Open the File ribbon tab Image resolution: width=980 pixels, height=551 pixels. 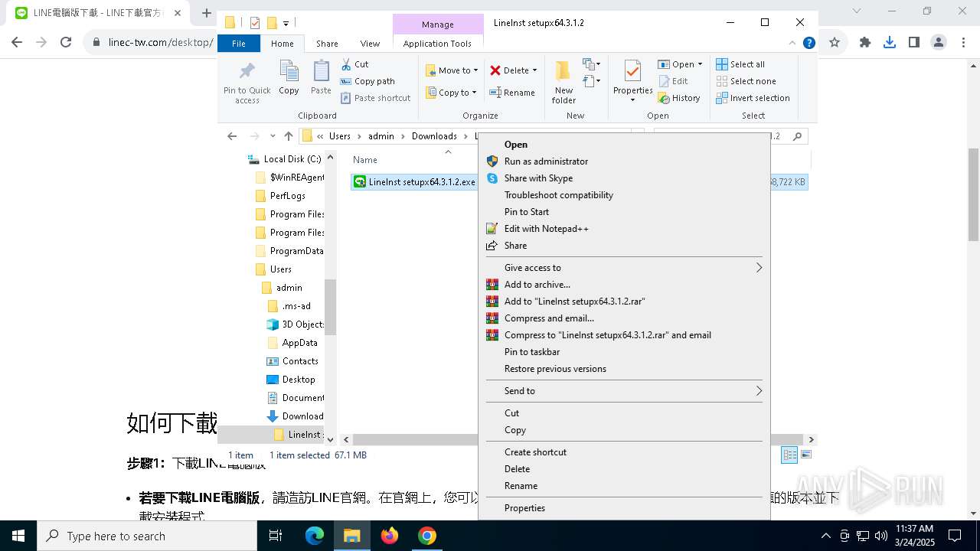tap(239, 44)
